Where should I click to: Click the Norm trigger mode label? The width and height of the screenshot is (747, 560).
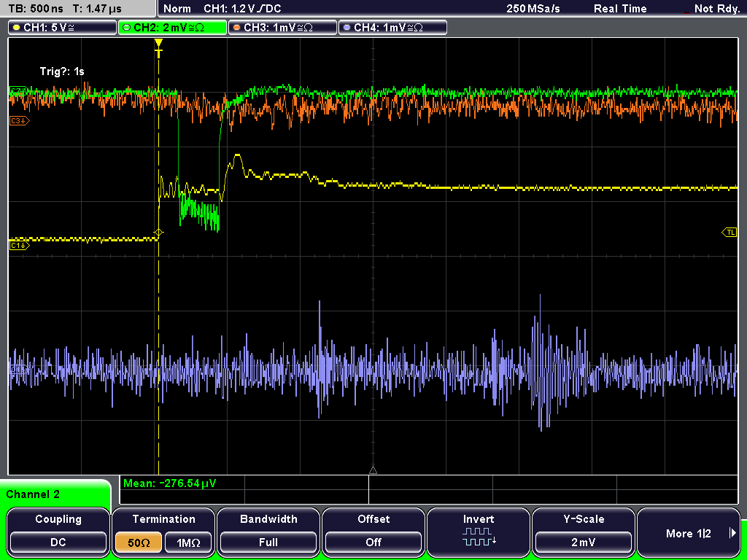[177, 8]
